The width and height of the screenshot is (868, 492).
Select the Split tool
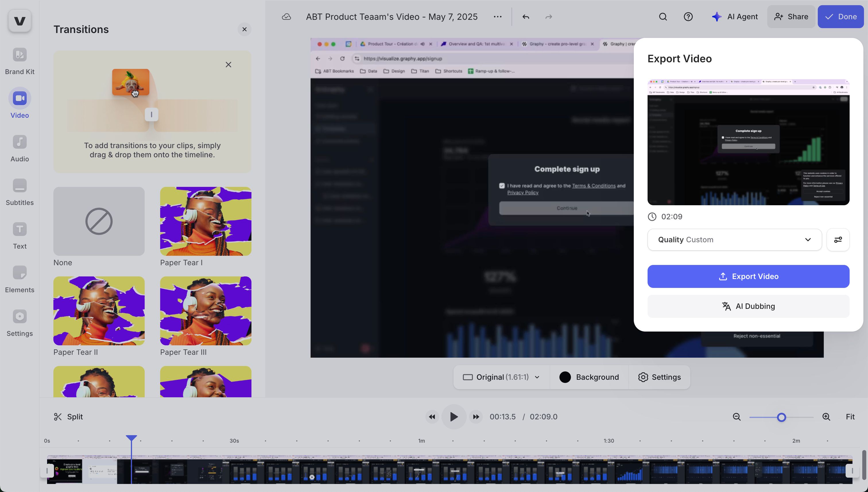(x=68, y=417)
